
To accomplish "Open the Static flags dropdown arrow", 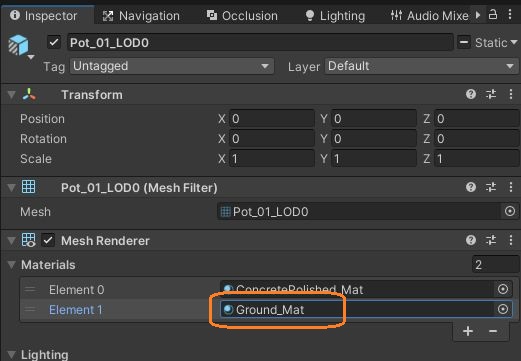I will [514, 42].
